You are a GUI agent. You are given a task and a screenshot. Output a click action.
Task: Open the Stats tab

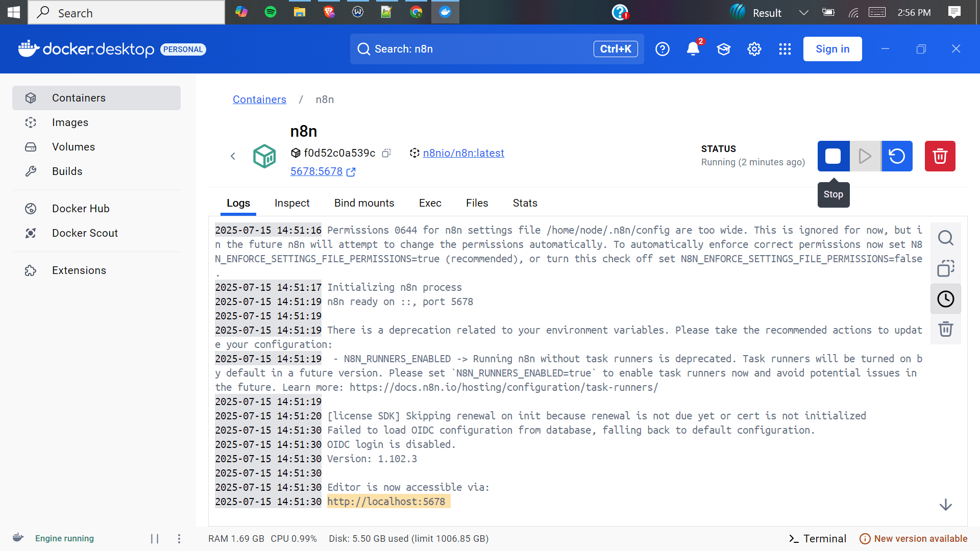pos(525,203)
